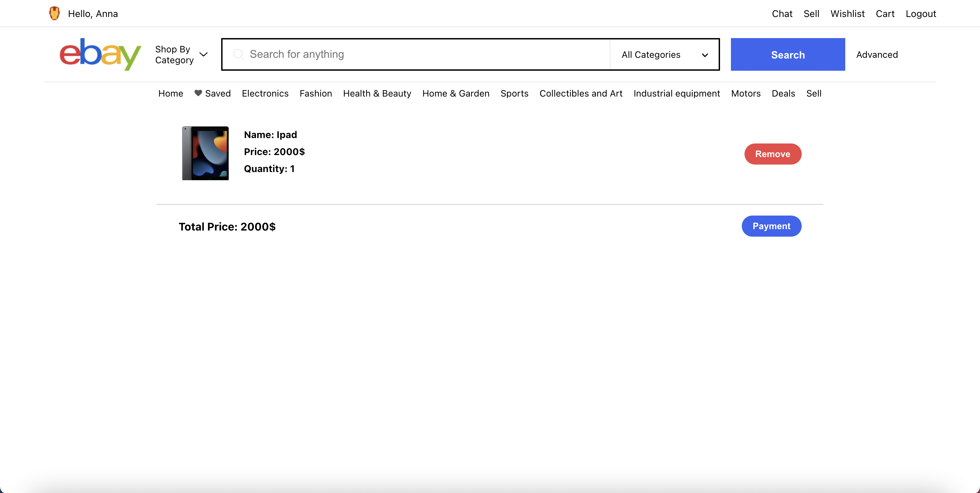The height and width of the screenshot is (493, 980).
Task: Click the Logout icon
Action: pyautogui.click(x=920, y=13)
